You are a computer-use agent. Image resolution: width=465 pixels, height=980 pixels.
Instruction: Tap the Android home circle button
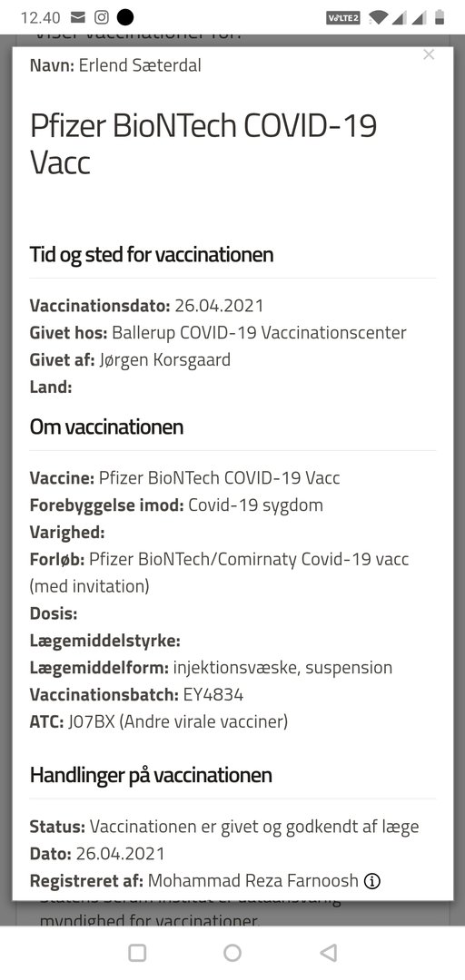point(232,953)
